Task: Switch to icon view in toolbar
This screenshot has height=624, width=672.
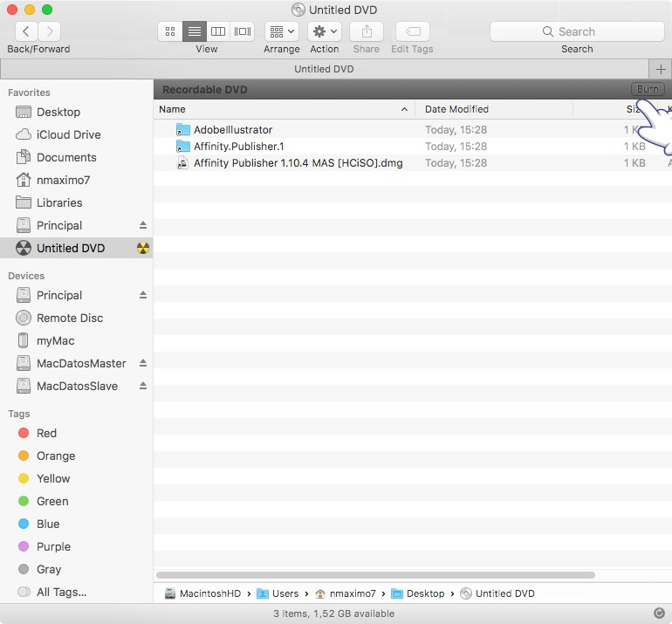Action: pos(170,31)
